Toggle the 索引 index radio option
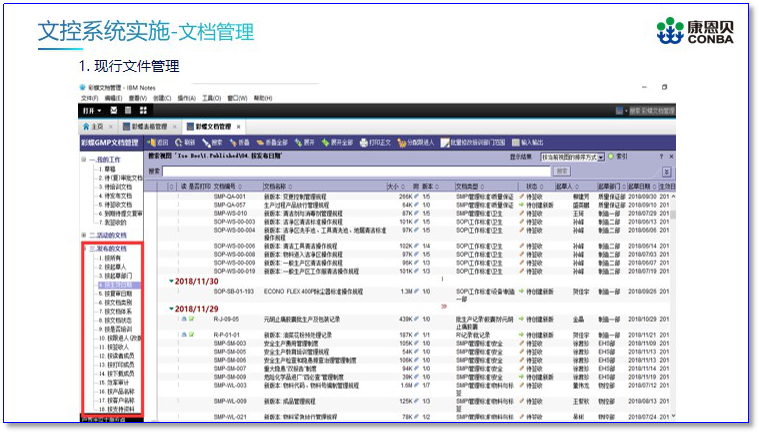This screenshot has height=432, width=759. coord(611,157)
